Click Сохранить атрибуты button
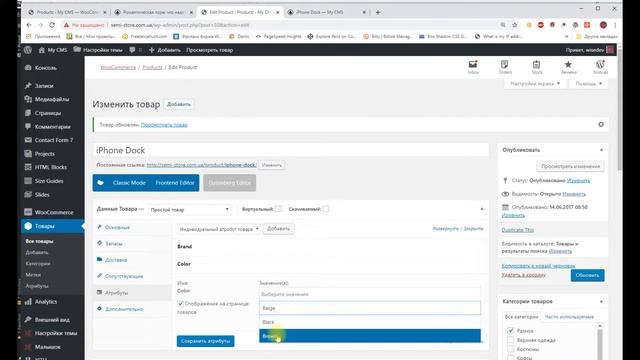This screenshot has height=360, width=640. point(205,341)
